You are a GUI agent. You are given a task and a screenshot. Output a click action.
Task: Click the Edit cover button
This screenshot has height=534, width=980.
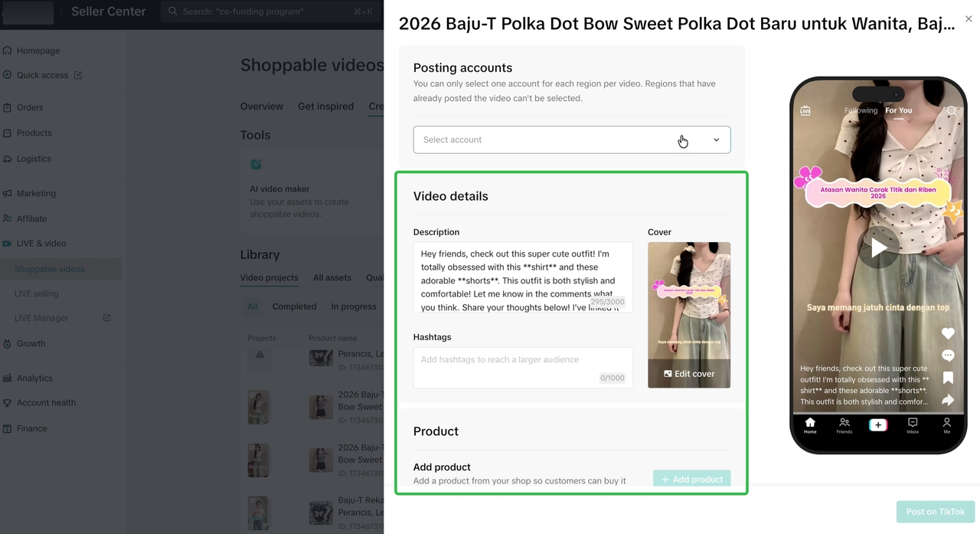coord(689,374)
